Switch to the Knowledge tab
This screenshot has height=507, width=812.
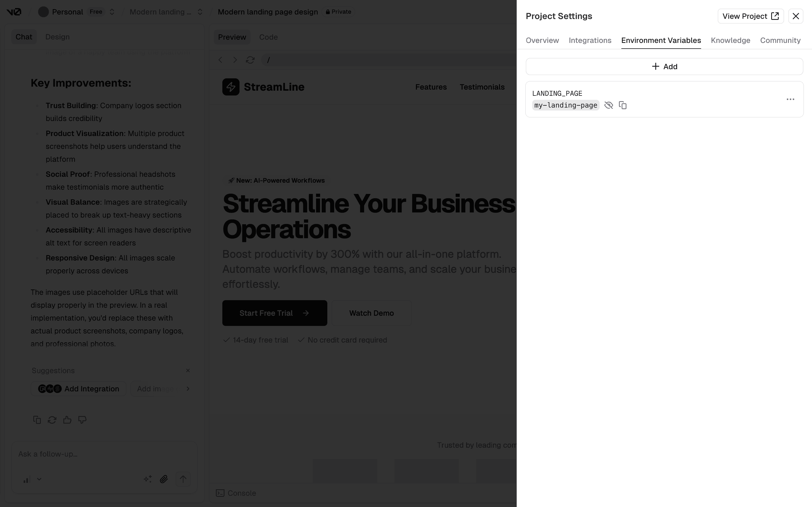click(x=730, y=40)
